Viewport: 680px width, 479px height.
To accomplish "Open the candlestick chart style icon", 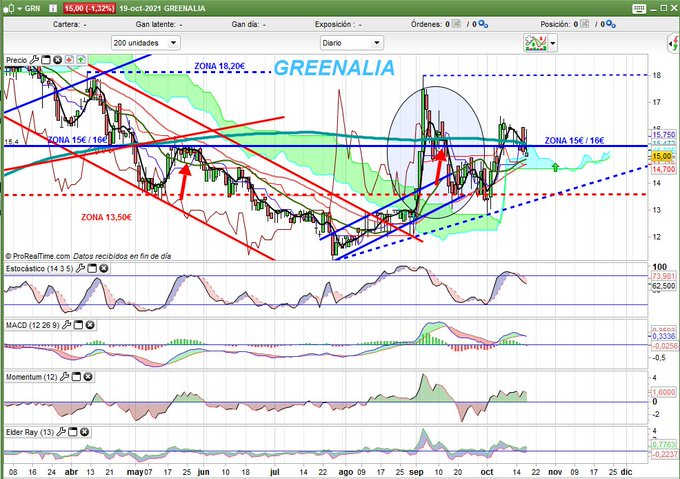I will (x=10, y=8).
